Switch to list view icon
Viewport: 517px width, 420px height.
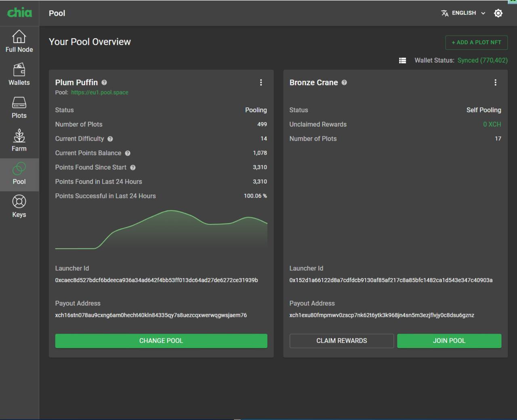point(402,60)
